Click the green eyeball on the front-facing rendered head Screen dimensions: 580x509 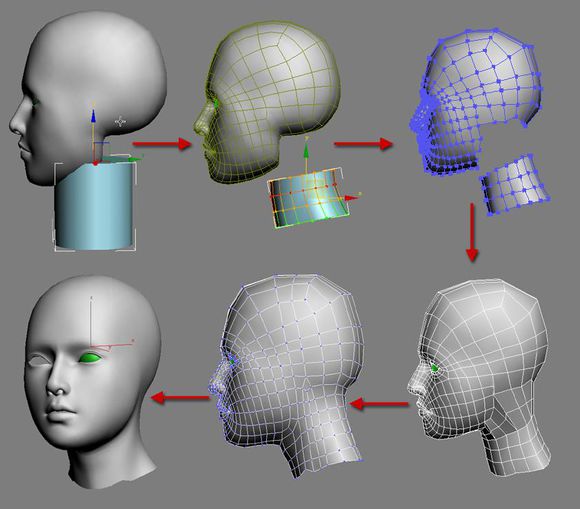(90, 358)
